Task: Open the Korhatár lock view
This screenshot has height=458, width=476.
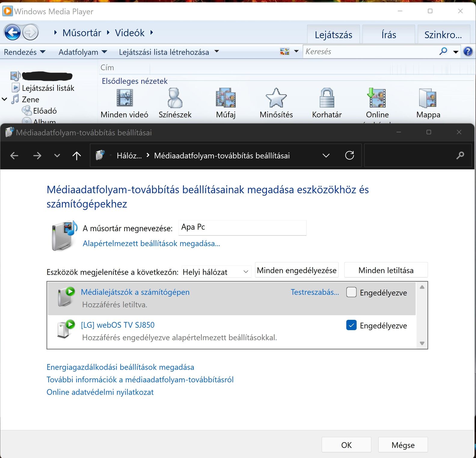Action: 327,103
